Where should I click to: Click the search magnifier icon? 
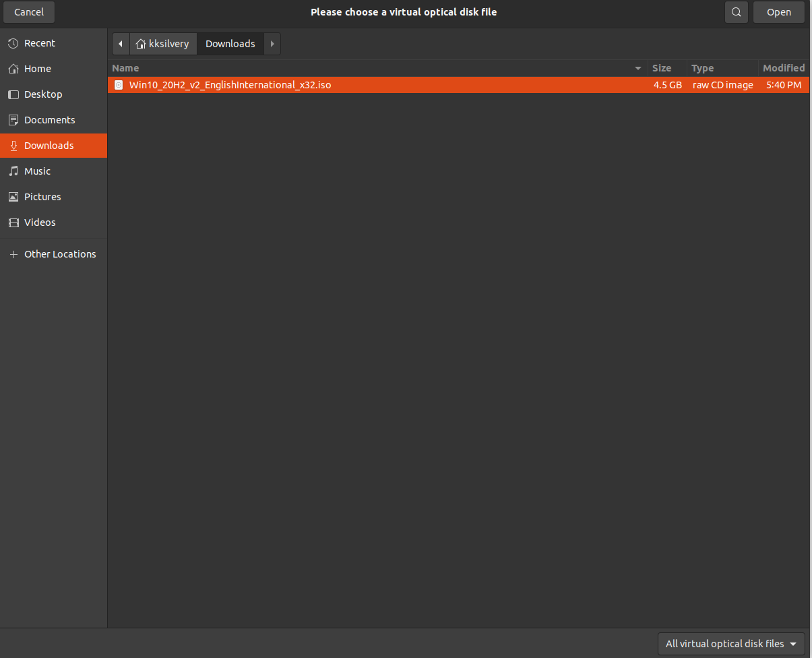click(x=737, y=12)
